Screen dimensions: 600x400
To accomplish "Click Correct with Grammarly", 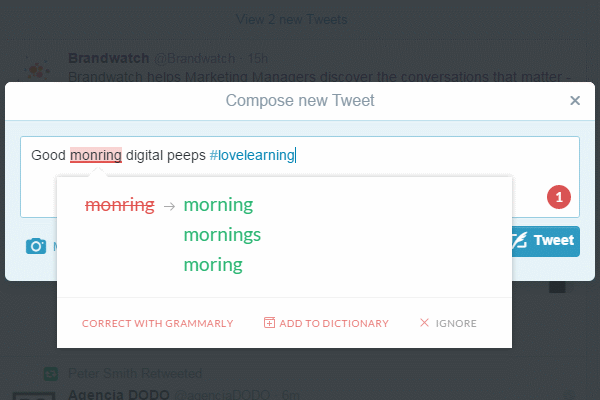I will coord(157,323).
